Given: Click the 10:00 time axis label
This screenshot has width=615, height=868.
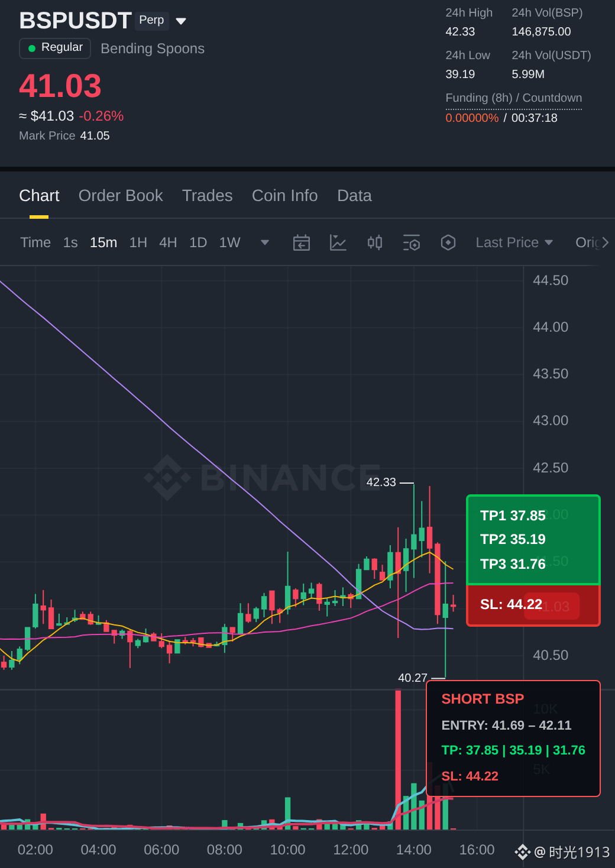Looking at the screenshot, I should pos(288,850).
